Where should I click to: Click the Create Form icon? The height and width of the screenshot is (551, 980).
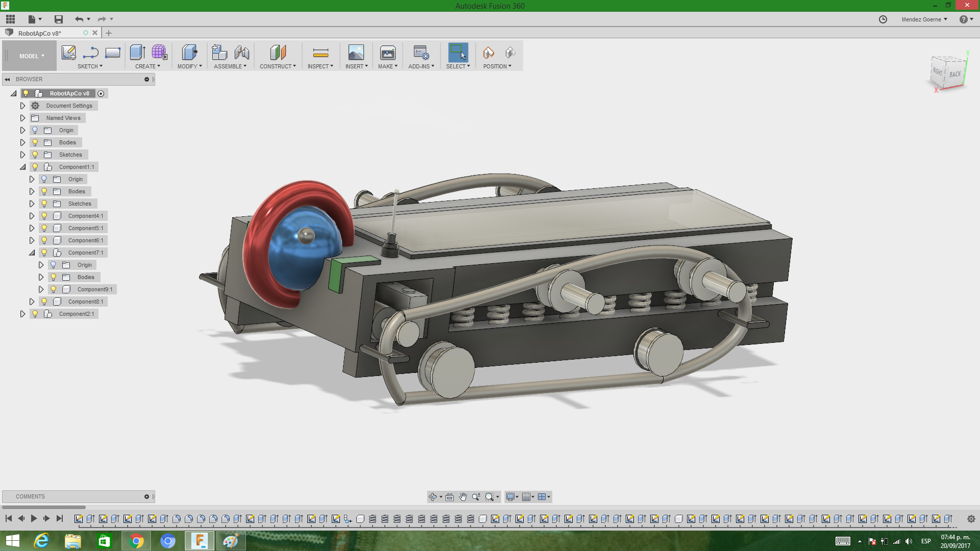pyautogui.click(x=159, y=53)
